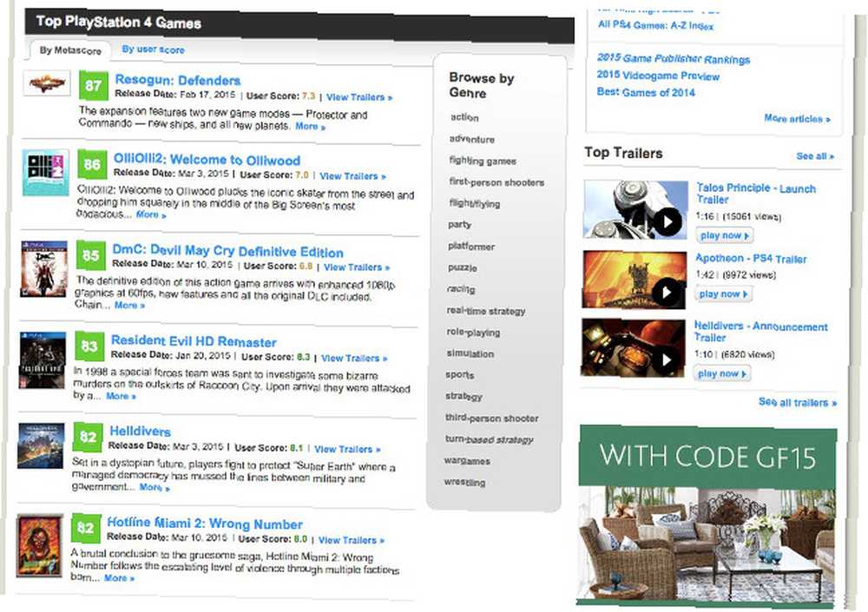Browse the flight/flying genre
Screen dimensions: 868x612
click(475, 204)
